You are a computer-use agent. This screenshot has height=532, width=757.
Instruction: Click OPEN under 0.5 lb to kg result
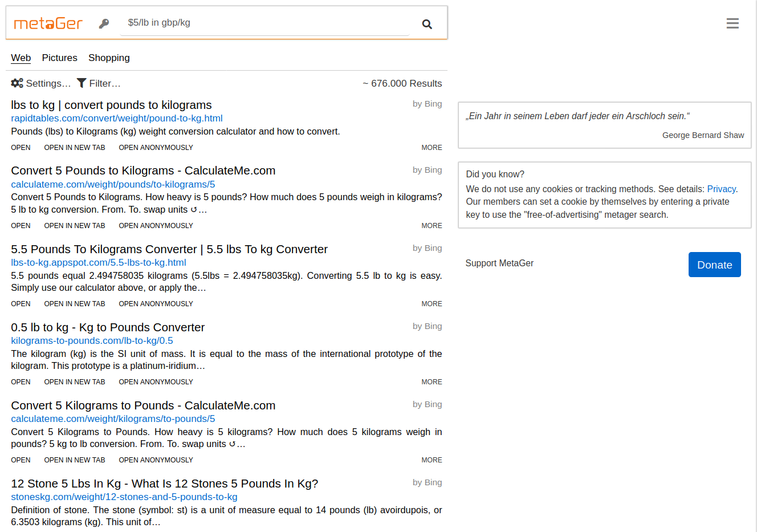click(21, 382)
